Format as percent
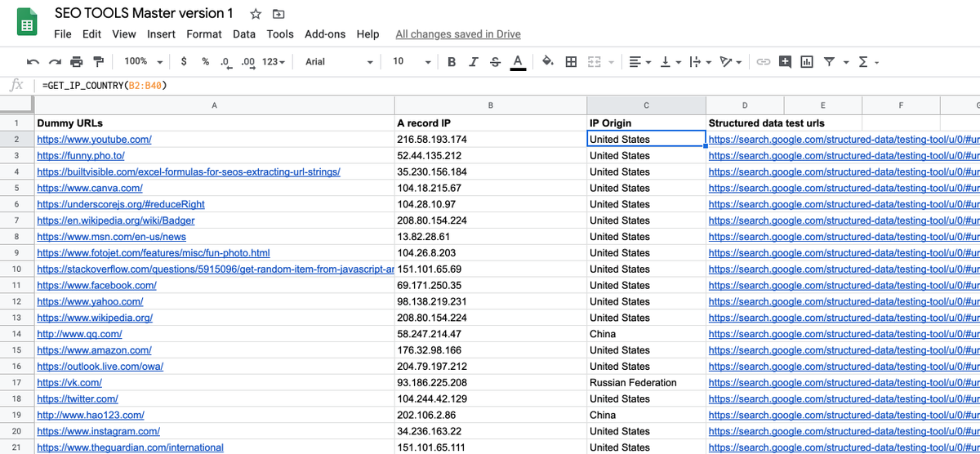The width and height of the screenshot is (980, 454). 206,61
